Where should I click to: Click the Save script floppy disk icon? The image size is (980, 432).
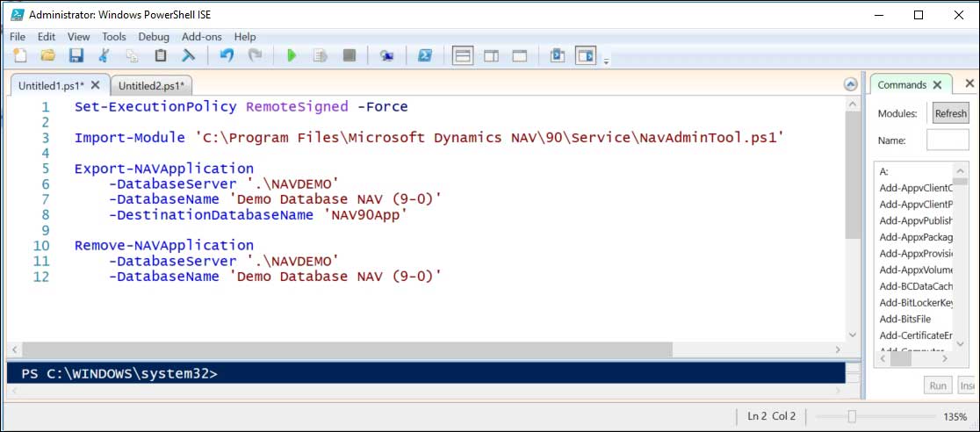tap(76, 56)
